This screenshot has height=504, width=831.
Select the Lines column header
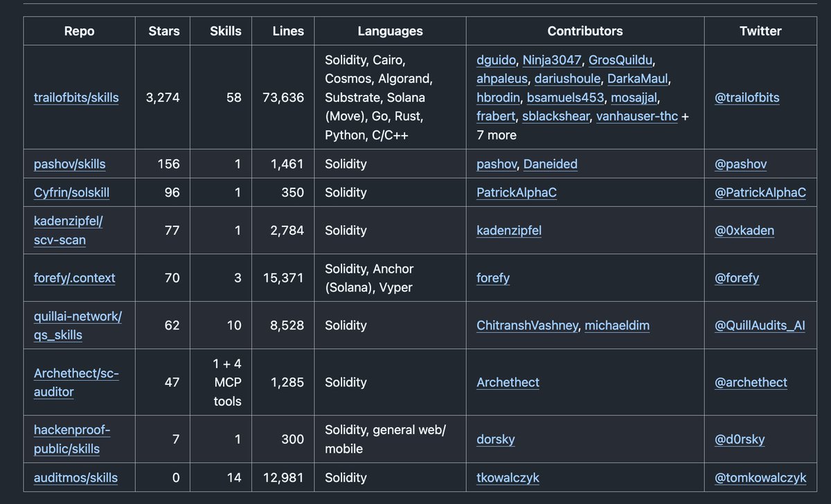pyautogui.click(x=284, y=31)
